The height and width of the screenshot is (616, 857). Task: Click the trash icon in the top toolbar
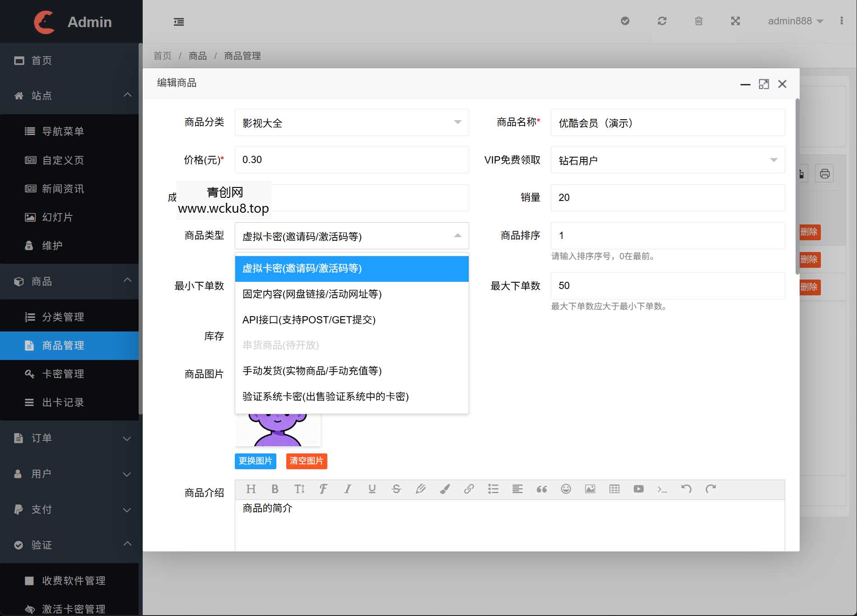[x=699, y=21]
